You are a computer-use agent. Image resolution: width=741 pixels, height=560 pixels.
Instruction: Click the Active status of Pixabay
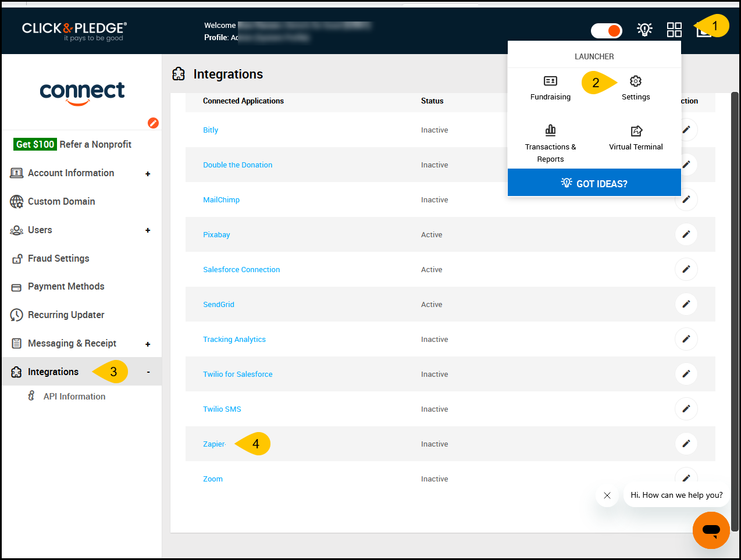(432, 234)
